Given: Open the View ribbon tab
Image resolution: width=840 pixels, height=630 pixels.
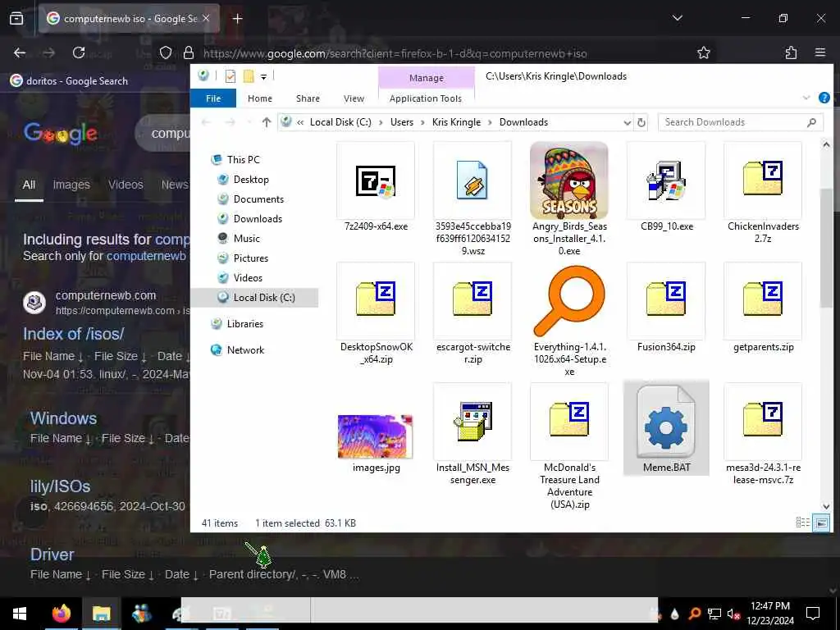Looking at the screenshot, I should (354, 98).
